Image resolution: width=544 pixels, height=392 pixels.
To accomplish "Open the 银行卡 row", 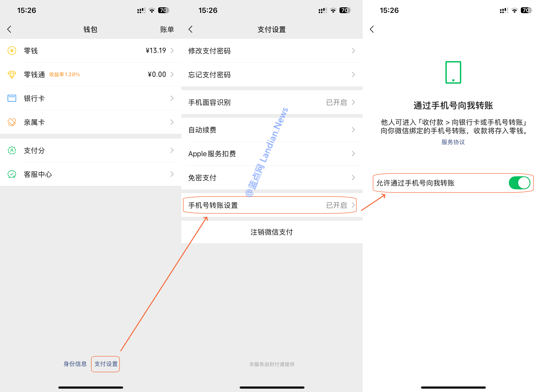I will (x=91, y=98).
